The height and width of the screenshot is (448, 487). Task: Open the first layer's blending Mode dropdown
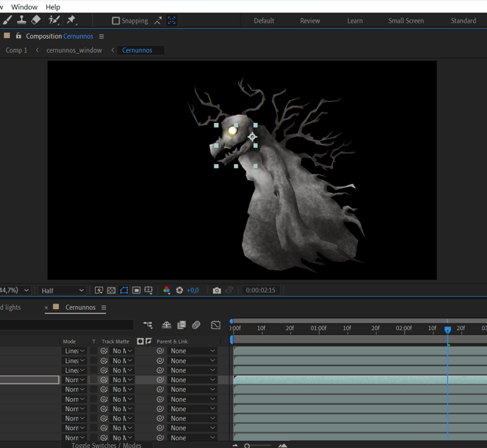tap(75, 351)
